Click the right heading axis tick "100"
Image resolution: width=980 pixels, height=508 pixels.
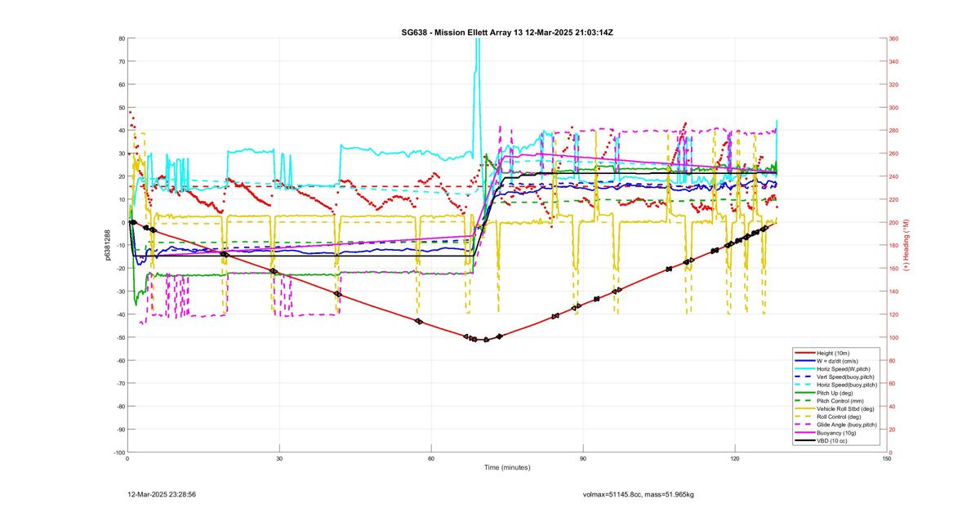(893, 337)
